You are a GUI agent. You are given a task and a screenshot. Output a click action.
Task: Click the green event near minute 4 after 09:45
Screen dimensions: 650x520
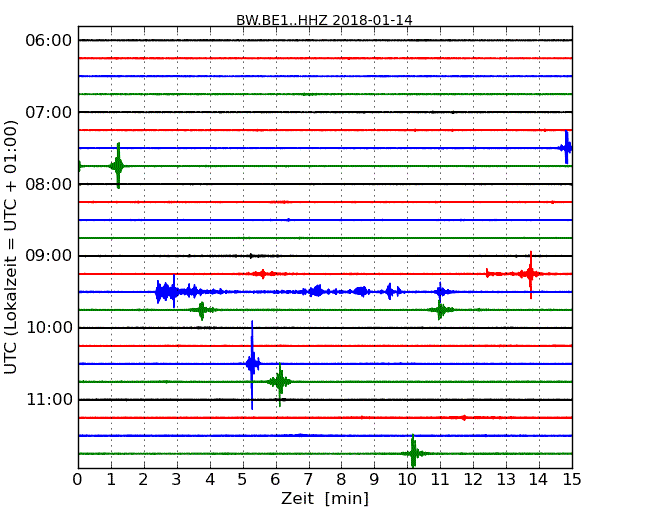pyautogui.click(x=202, y=310)
